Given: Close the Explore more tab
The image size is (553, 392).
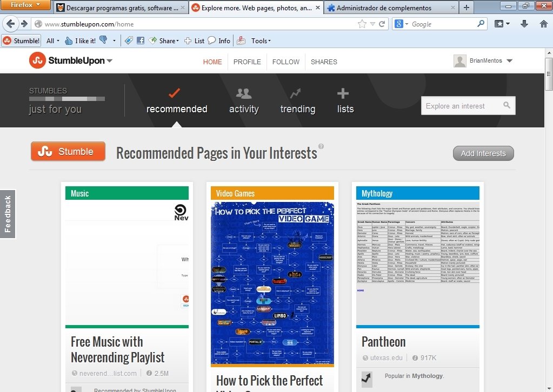Looking at the screenshot, I should 318,8.
